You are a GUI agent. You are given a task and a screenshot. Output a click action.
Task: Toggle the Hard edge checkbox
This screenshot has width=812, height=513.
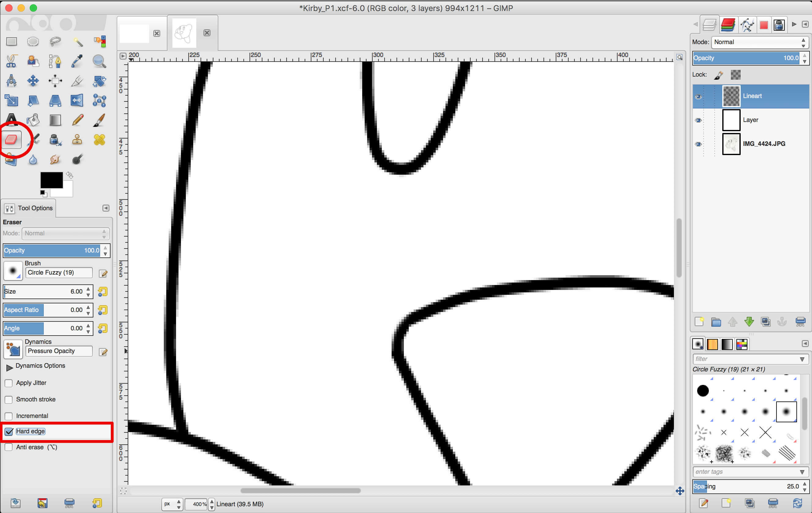[x=9, y=431]
